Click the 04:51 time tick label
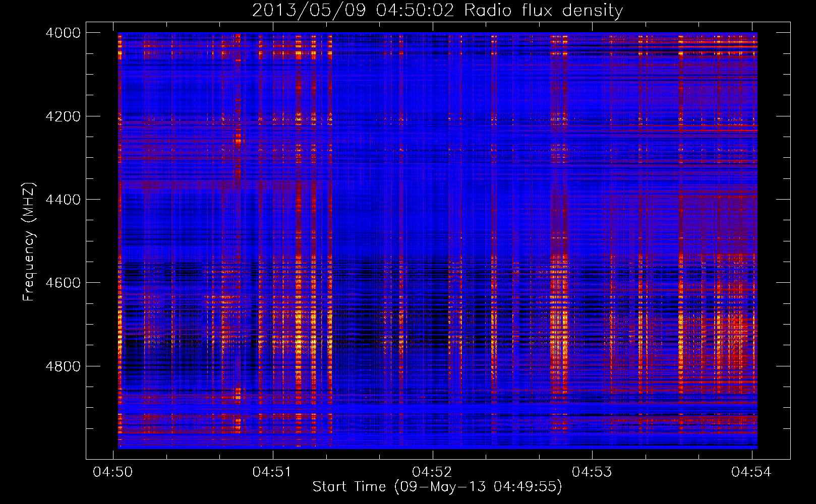 click(273, 472)
